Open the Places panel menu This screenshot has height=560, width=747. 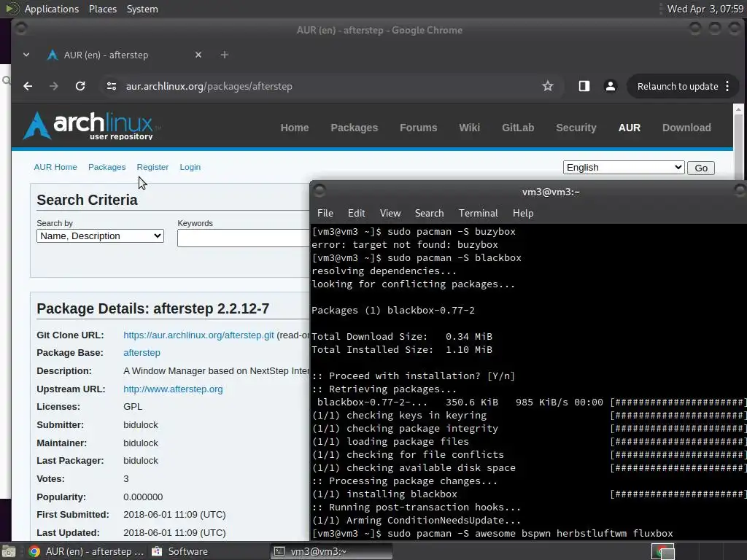point(102,9)
